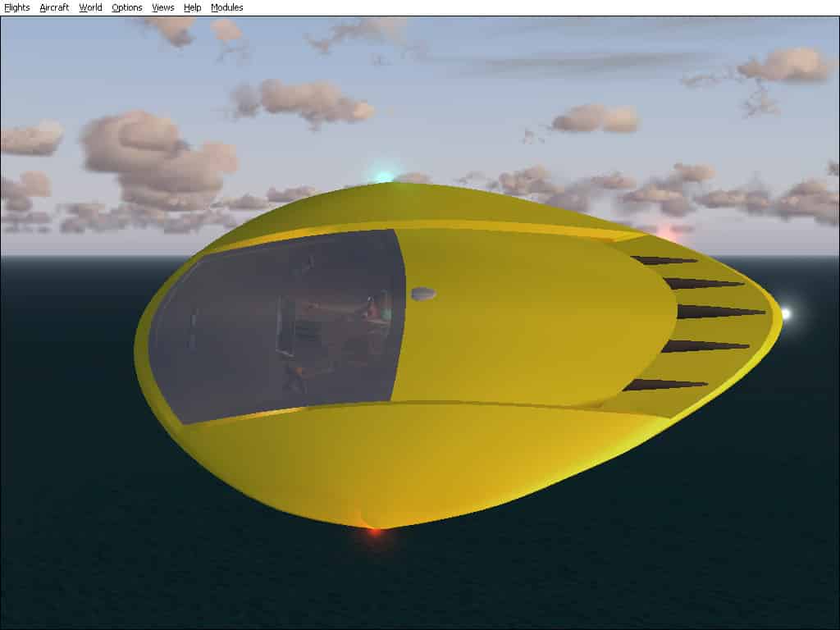Click the green light on top of the craft

[x=383, y=176]
